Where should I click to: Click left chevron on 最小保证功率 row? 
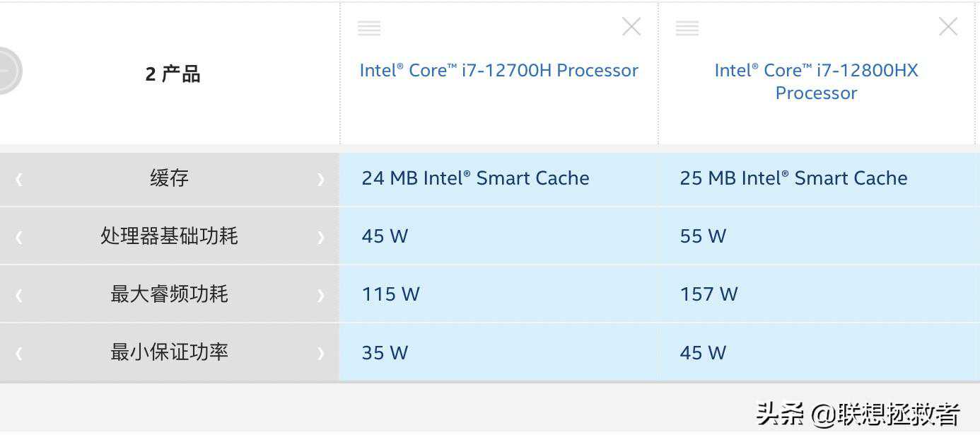coord(19,354)
